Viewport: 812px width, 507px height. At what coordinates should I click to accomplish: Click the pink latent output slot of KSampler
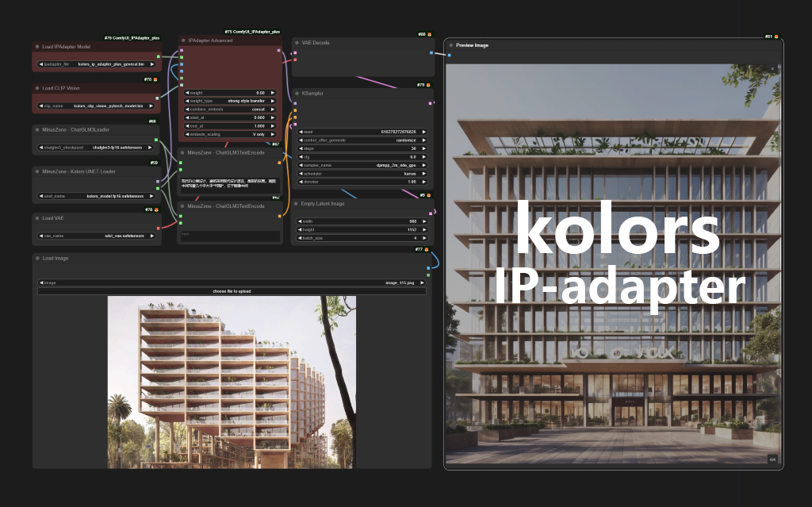click(x=431, y=103)
